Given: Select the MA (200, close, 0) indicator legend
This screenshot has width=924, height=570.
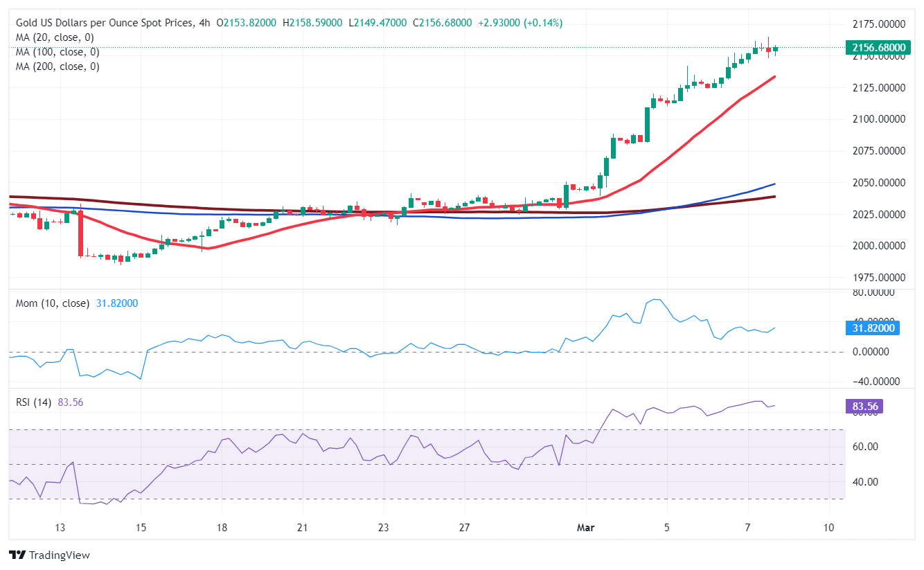Looking at the screenshot, I should (55, 66).
